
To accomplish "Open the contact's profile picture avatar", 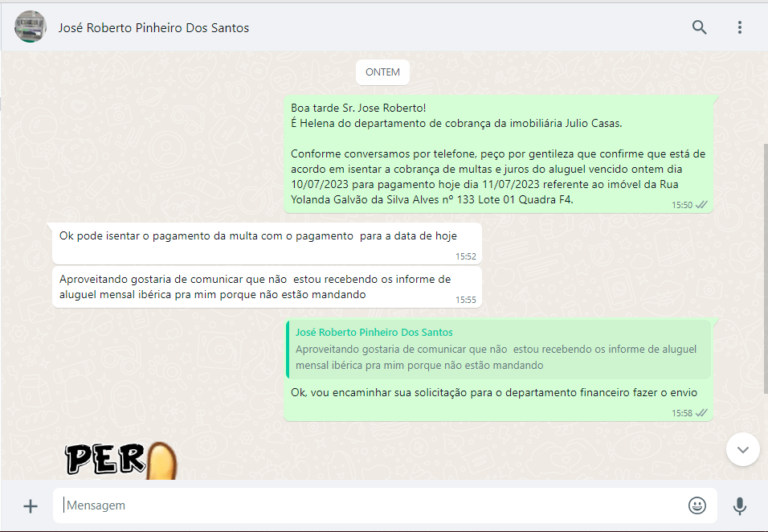I will coord(31,27).
